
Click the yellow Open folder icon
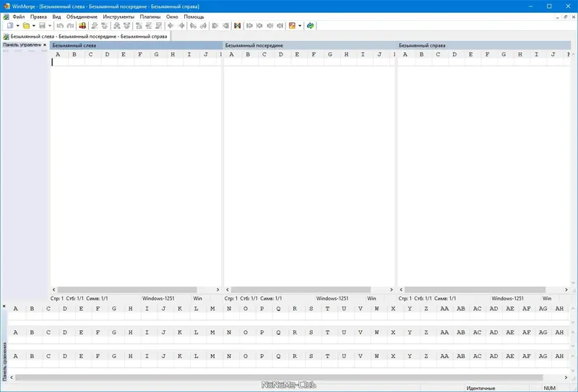click(26, 26)
